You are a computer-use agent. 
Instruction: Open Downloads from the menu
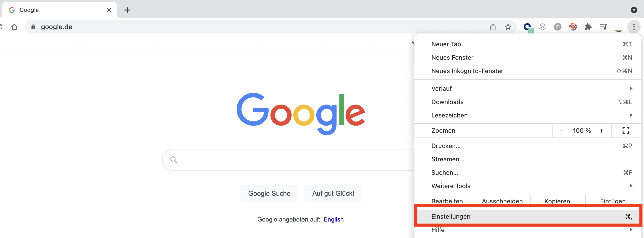click(x=527, y=102)
